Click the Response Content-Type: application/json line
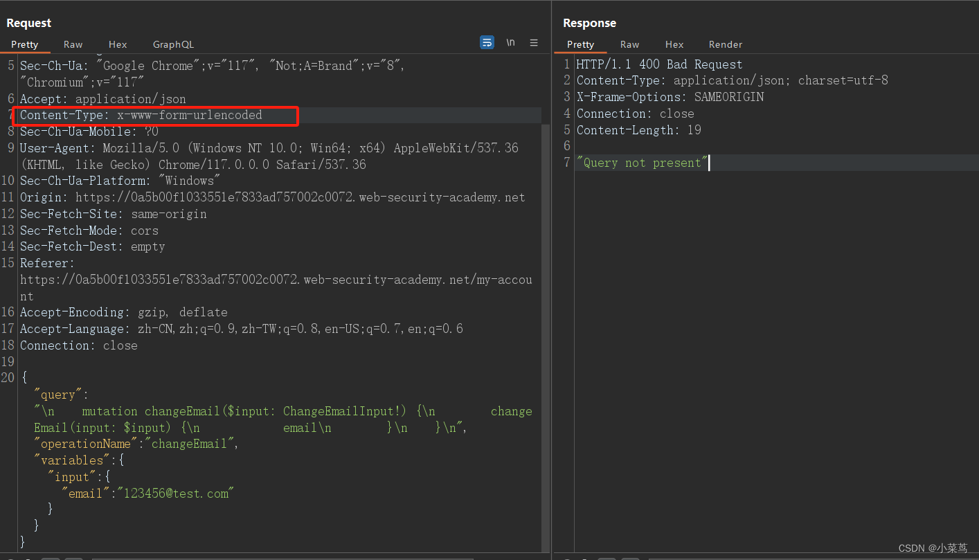Viewport: 979px width, 560px height. 732,80
